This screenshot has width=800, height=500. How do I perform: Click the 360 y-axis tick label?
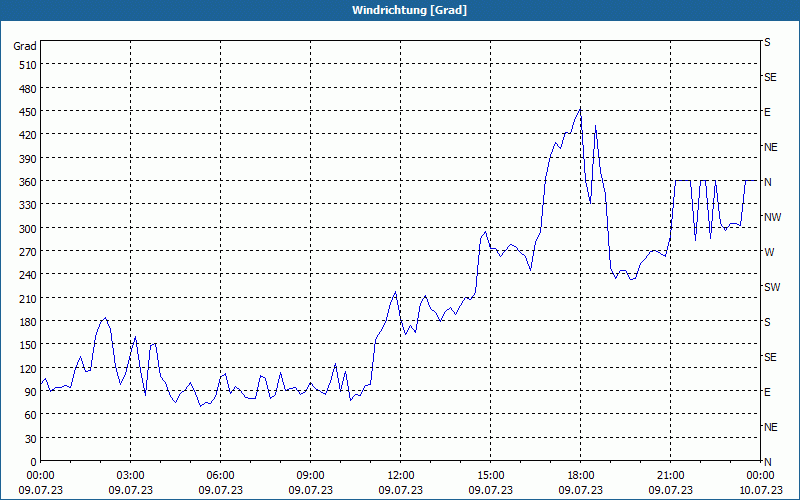[26, 182]
